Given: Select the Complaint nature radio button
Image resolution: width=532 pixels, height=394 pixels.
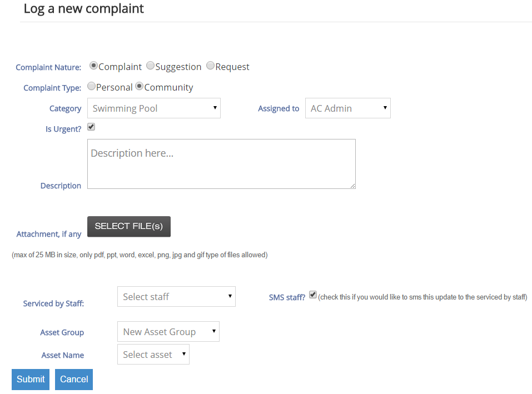Looking at the screenshot, I should pos(93,65).
